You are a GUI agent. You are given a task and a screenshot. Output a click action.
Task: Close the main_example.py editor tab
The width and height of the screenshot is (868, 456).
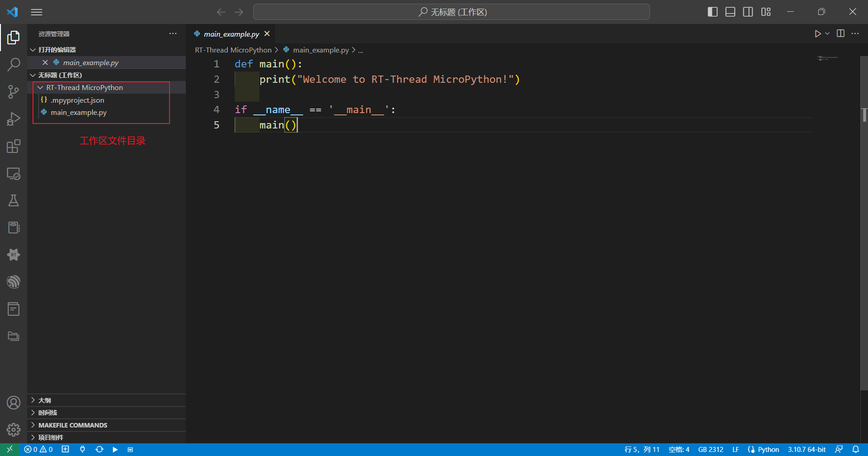[x=267, y=34]
